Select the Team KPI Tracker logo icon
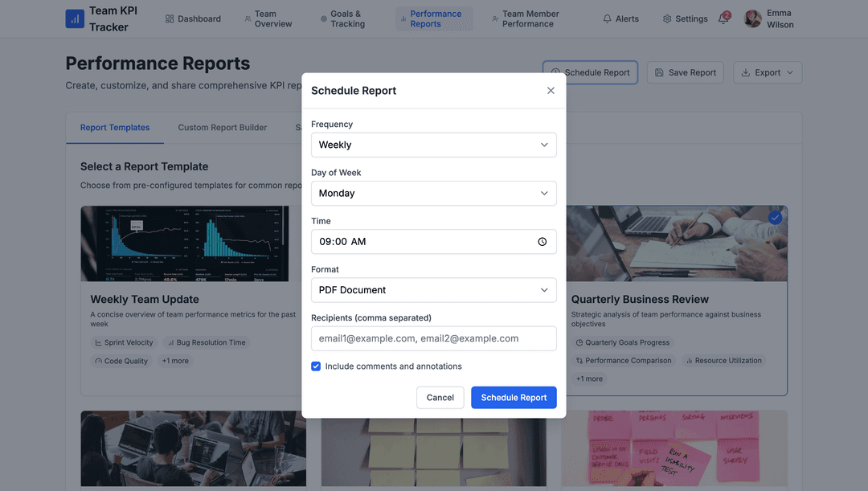The height and width of the screenshot is (491, 868). coord(75,18)
